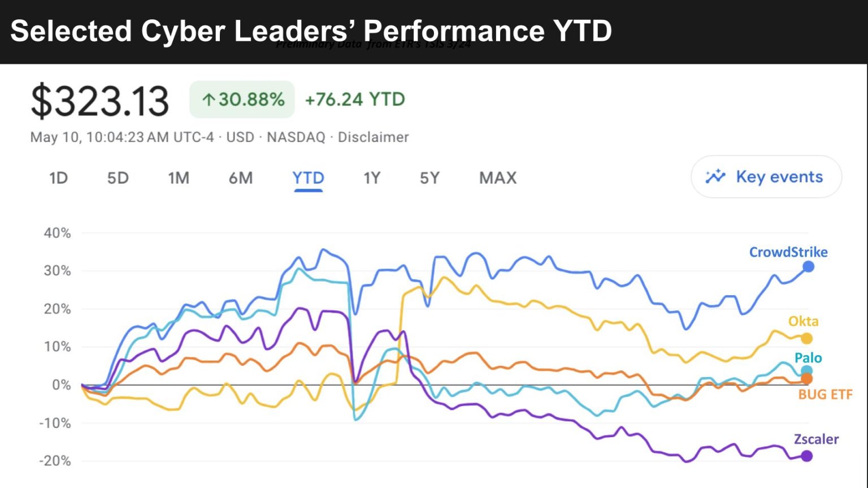Click the Zscaler purple endpoint dot

click(x=806, y=456)
